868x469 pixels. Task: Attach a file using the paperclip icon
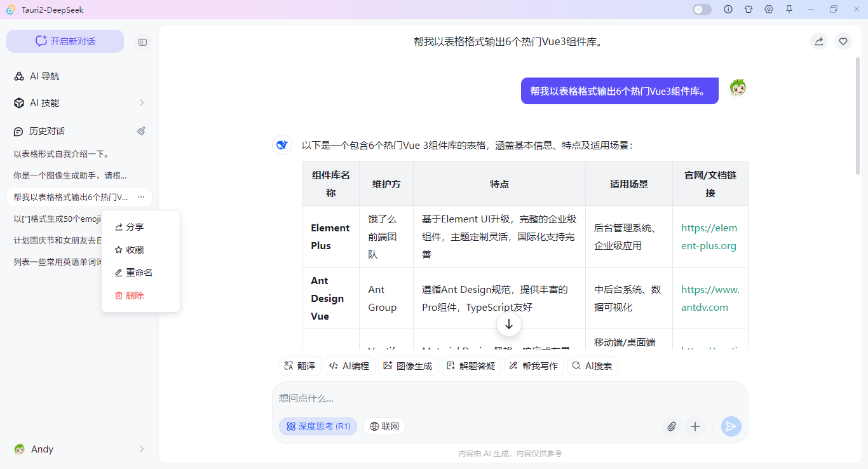(672, 426)
